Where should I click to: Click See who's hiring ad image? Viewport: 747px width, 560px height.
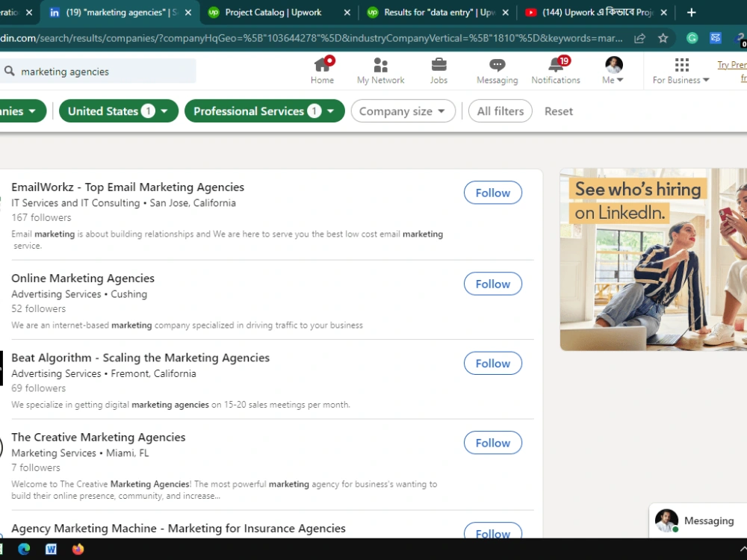coord(653,260)
